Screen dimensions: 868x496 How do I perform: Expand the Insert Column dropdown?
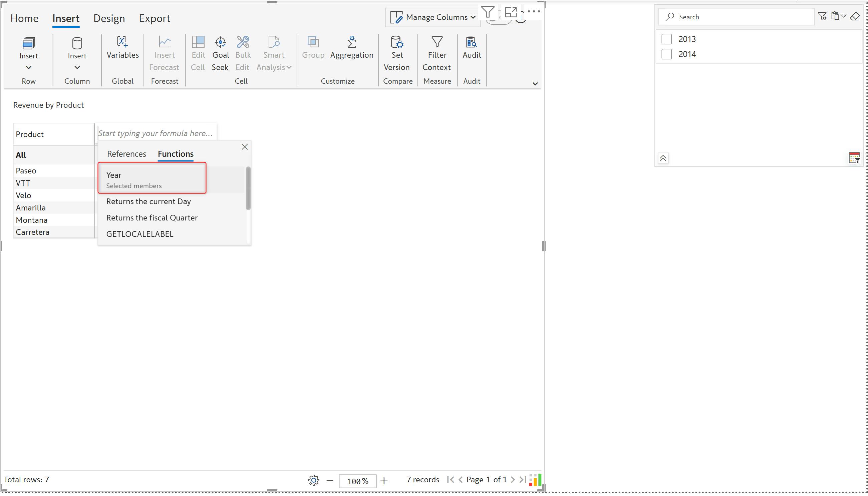click(77, 67)
